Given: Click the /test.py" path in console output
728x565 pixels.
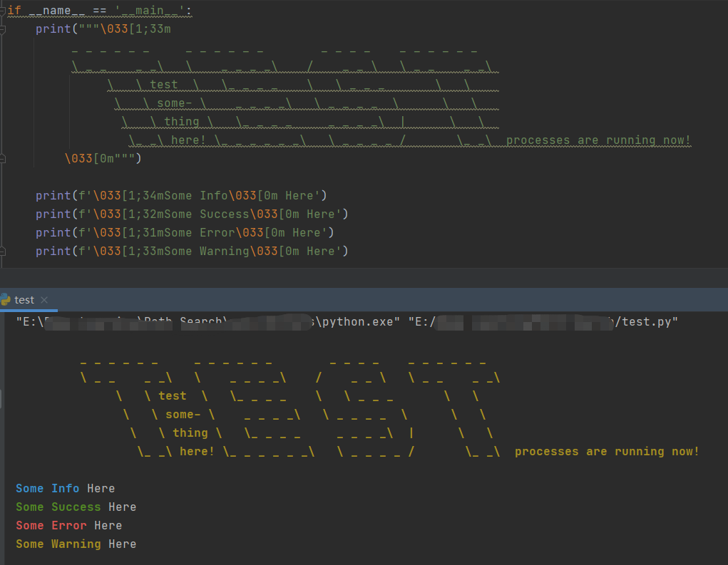Looking at the screenshot, I should (646, 321).
